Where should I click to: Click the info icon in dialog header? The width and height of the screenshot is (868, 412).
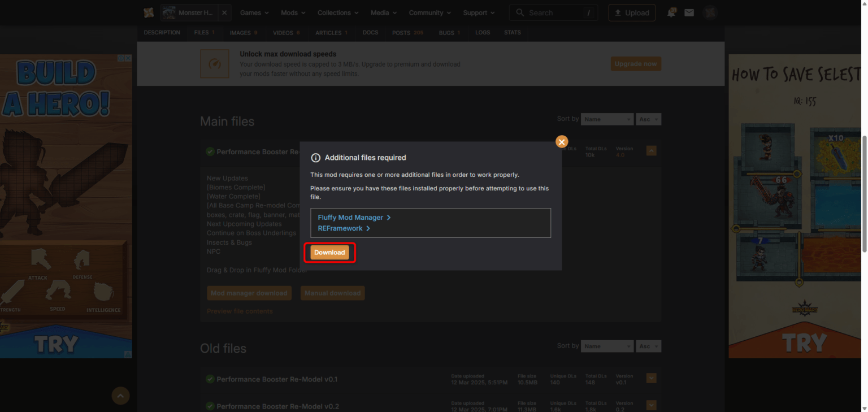tap(316, 158)
